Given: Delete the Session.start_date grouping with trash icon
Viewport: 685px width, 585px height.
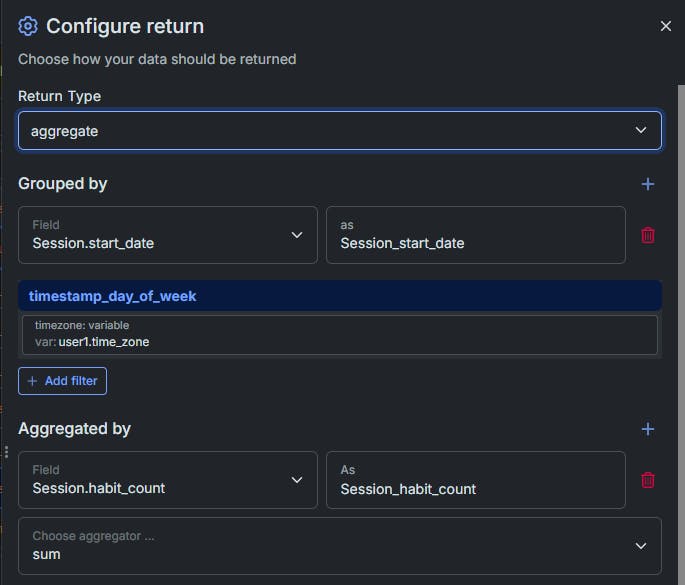Looking at the screenshot, I should coord(647,235).
